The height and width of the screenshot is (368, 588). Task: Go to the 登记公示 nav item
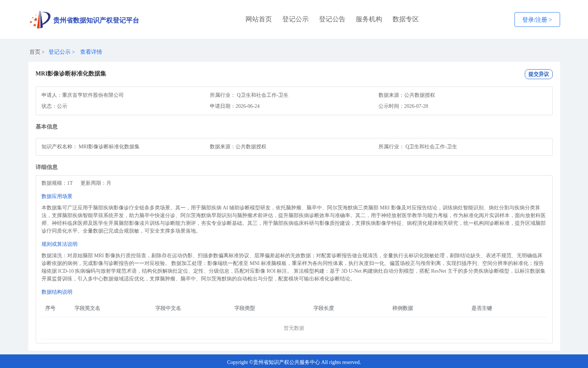click(x=295, y=19)
